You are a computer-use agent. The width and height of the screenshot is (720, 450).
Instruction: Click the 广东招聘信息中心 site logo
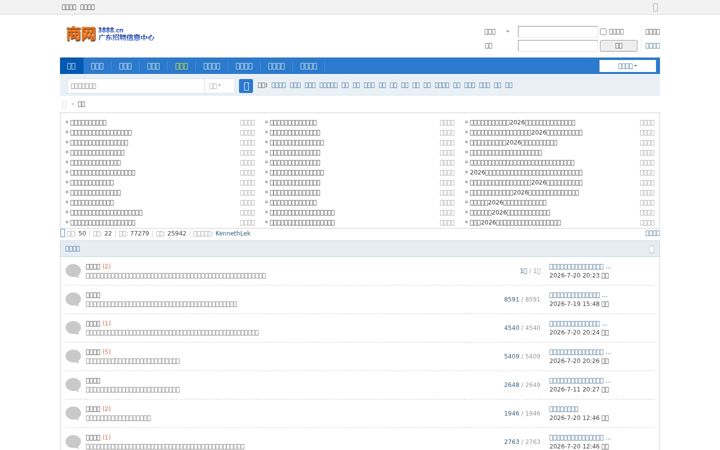pyautogui.click(x=110, y=34)
